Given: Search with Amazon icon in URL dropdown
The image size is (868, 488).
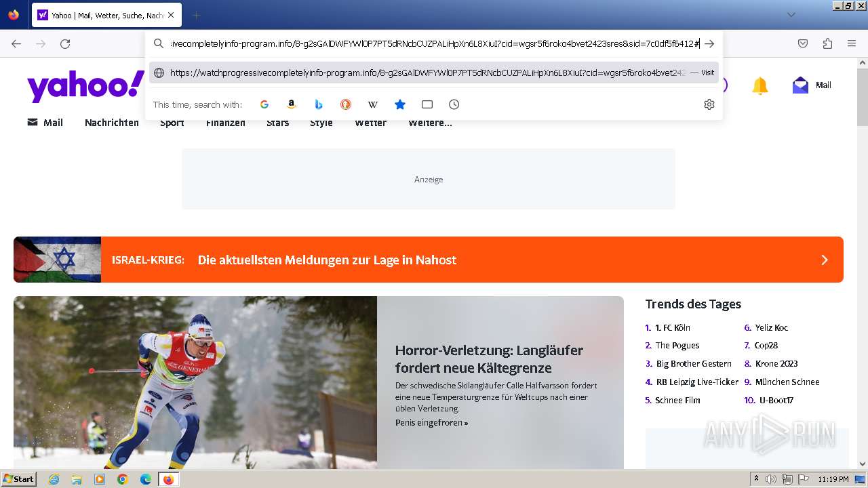Looking at the screenshot, I should pos(292,104).
